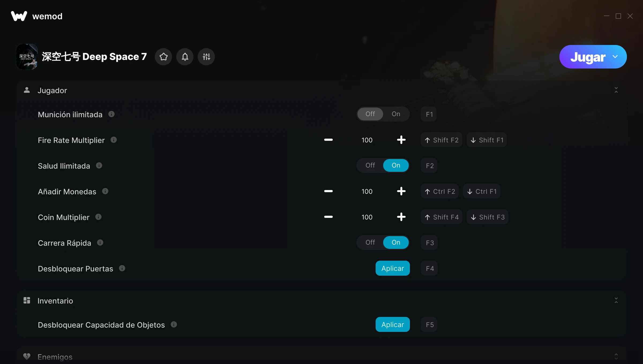View info for Desbloquear Puertas
643x364 pixels.
[x=122, y=268]
